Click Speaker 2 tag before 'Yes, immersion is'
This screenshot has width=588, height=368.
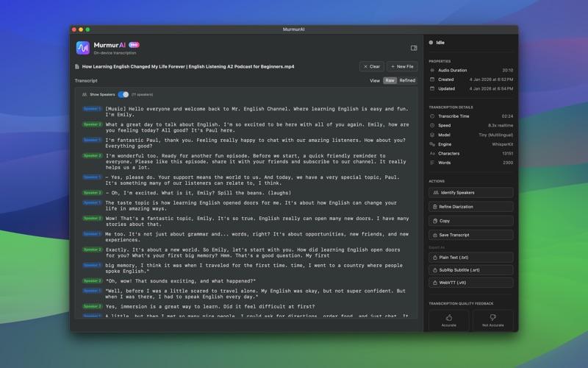tap(92, 306)
